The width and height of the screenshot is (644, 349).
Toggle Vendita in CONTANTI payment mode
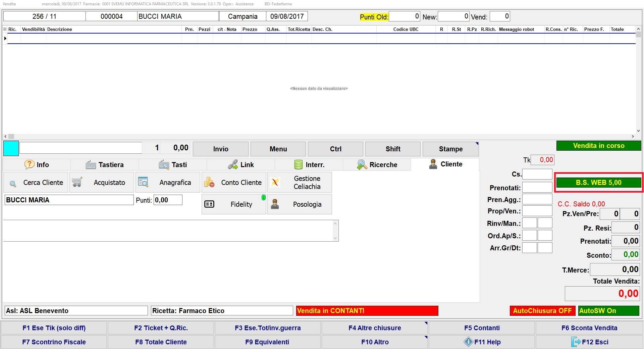(x=367, y=311)
